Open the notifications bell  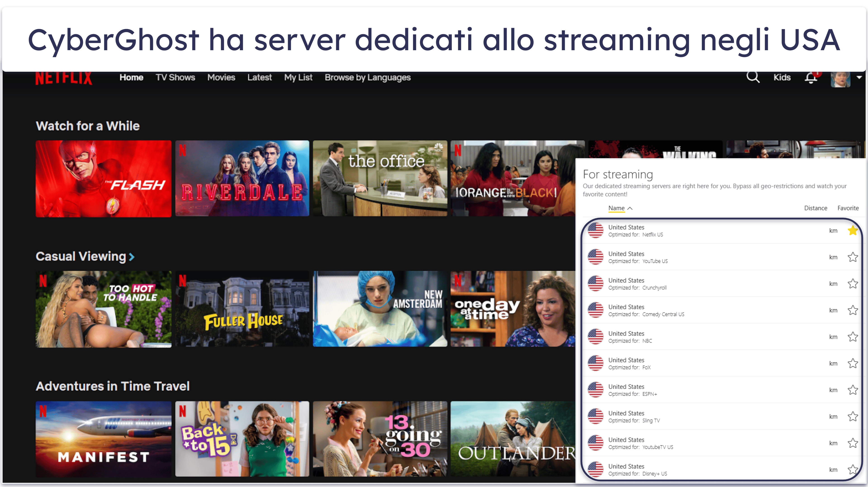811,78
